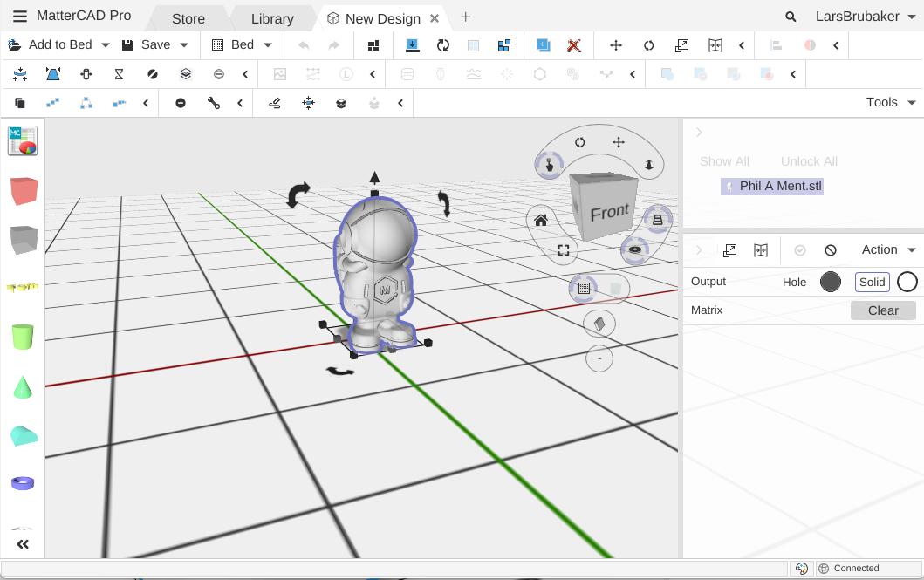Open the Add to Bed dropdown arrow

(x=106, y=45)
